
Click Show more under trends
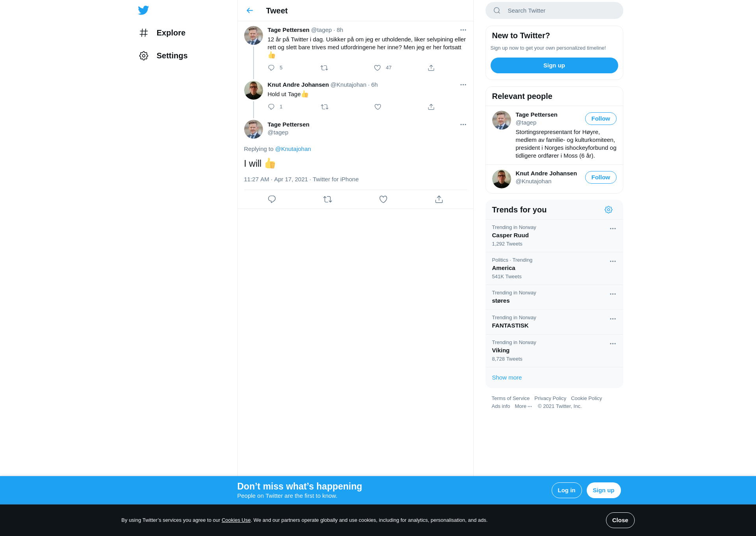[x=507, y=378]
